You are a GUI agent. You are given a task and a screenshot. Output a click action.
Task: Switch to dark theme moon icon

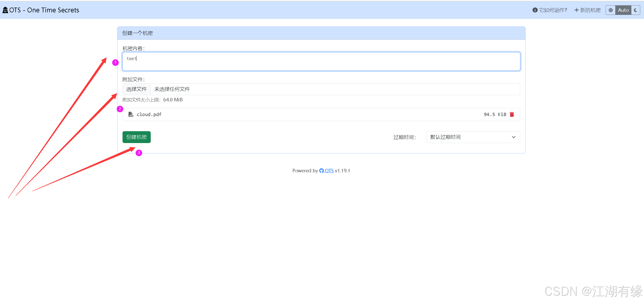636,10
